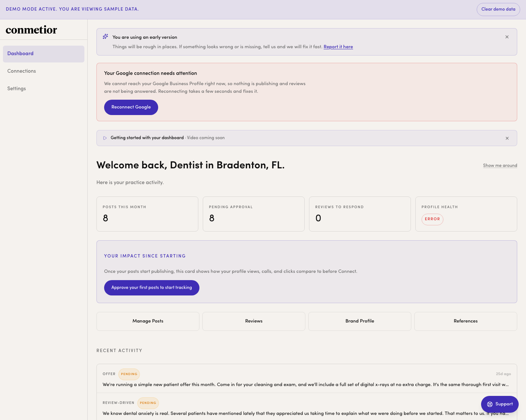Open References

pos(466,321)
